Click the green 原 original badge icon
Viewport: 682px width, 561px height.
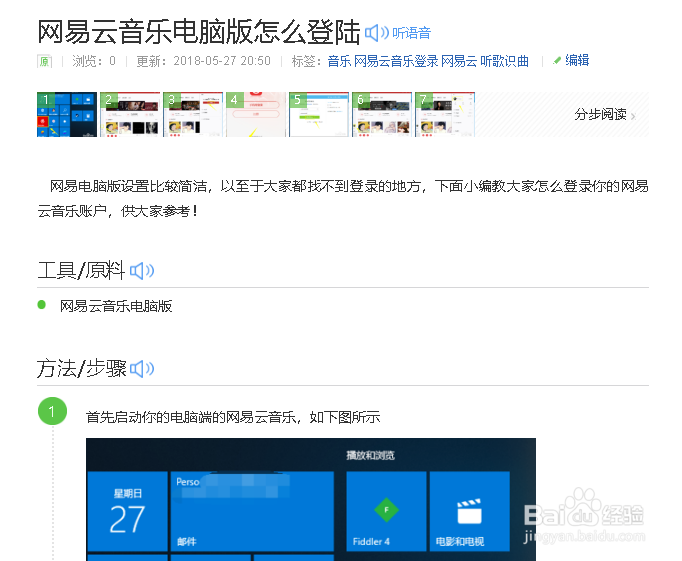tap(44, 61)
